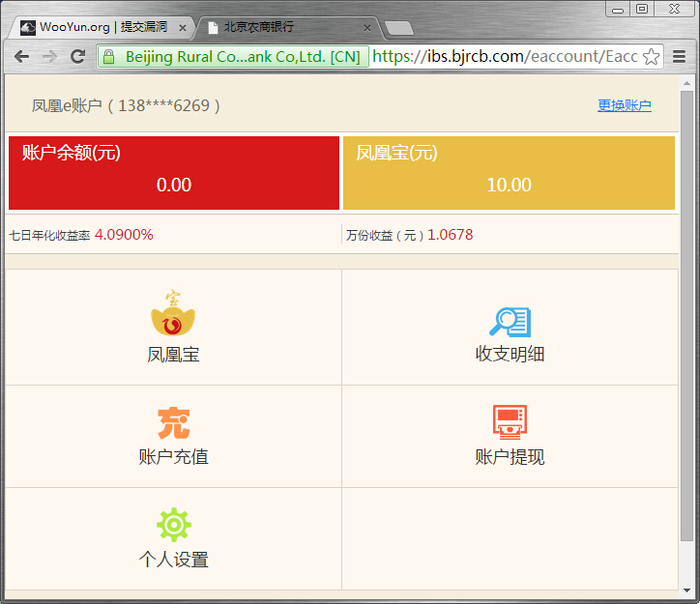Click the scrollbar up arrow
700x604 pixels.
(x=686, y=83)
